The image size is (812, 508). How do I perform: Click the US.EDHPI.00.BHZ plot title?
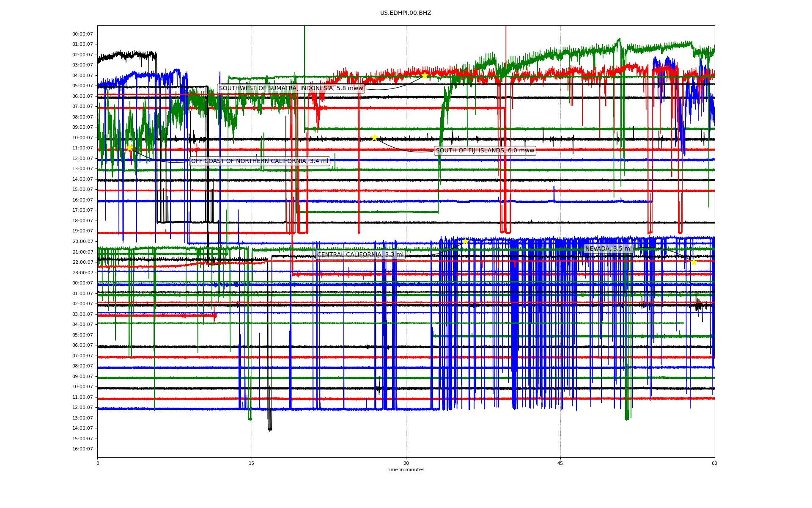click(406, 13)
